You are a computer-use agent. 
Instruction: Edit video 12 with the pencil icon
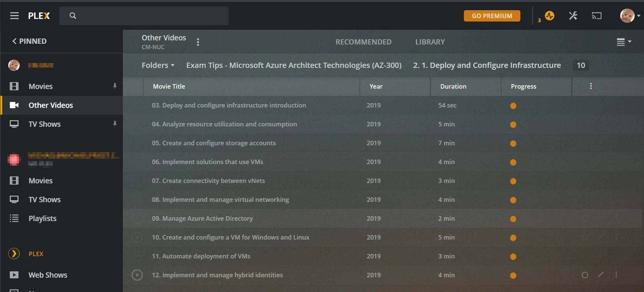(601, 275)
